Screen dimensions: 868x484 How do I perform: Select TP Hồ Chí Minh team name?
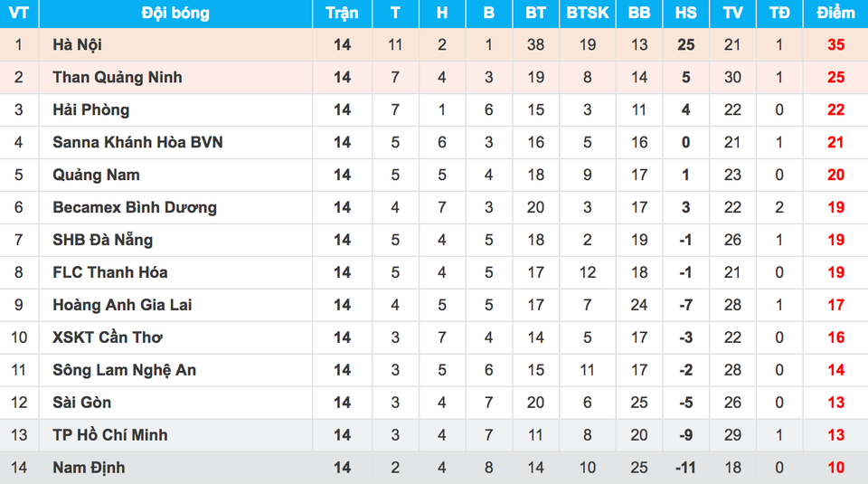click(109, 435)
